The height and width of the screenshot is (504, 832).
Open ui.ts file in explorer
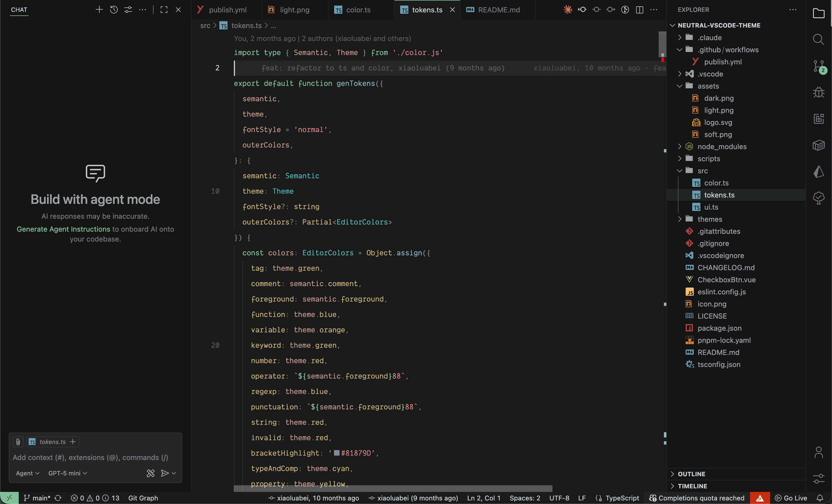[737, 207]
